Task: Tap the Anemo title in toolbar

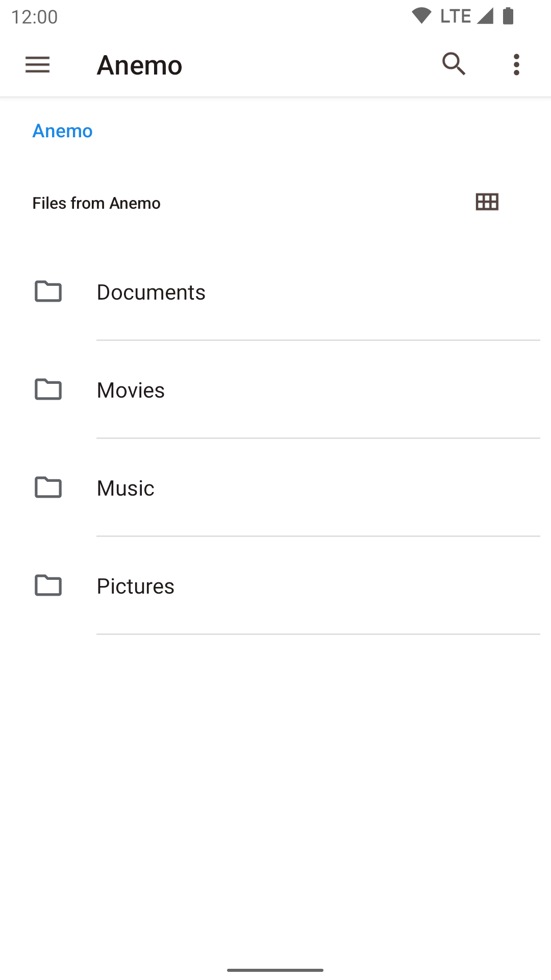Action: [x=139, y=65]
